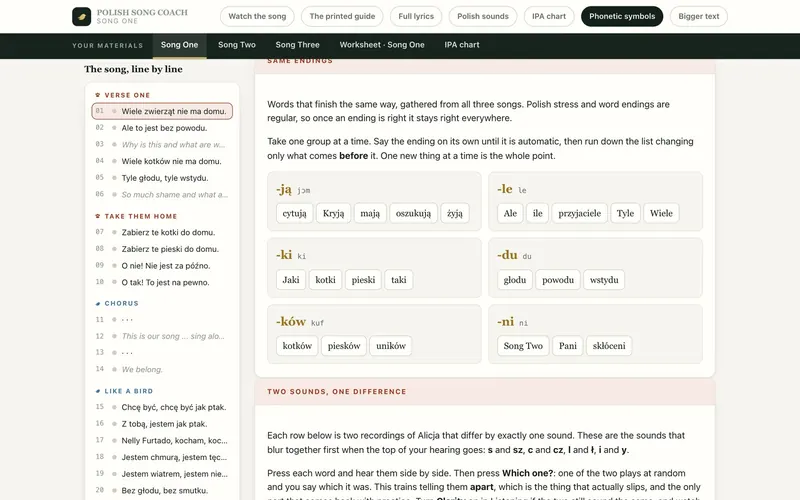Select line 12 This is our song
800x500 pixels.
(x=162, y=336)
